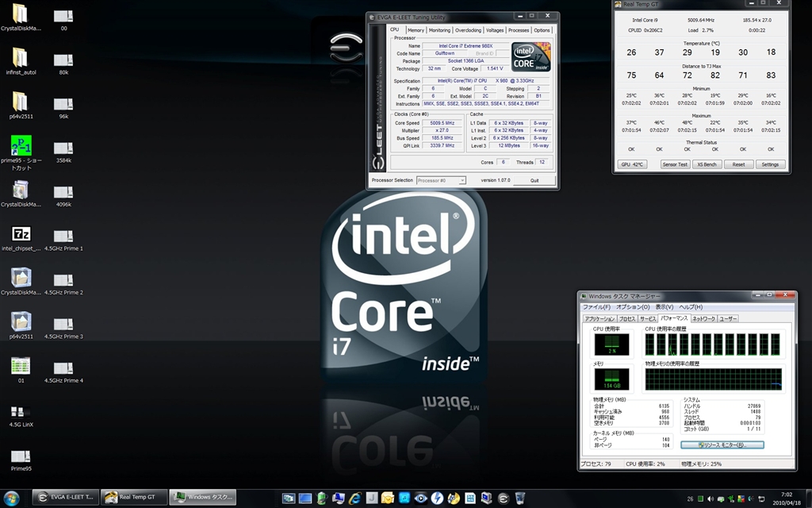Open the 4.5G LinX desktop icon
Screen dimensions: 812x508
[x=21, y=411]
